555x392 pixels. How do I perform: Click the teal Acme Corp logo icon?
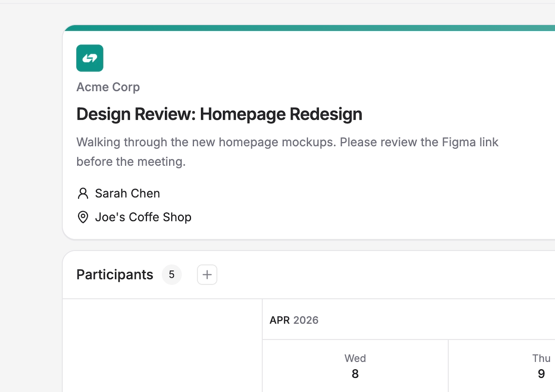90,58
